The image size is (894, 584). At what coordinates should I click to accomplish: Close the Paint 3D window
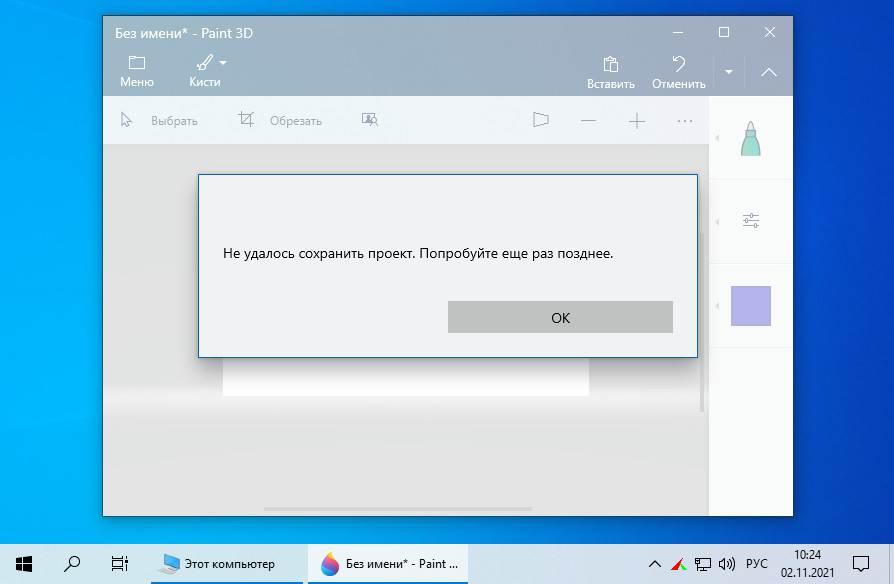tap(770, 32)
